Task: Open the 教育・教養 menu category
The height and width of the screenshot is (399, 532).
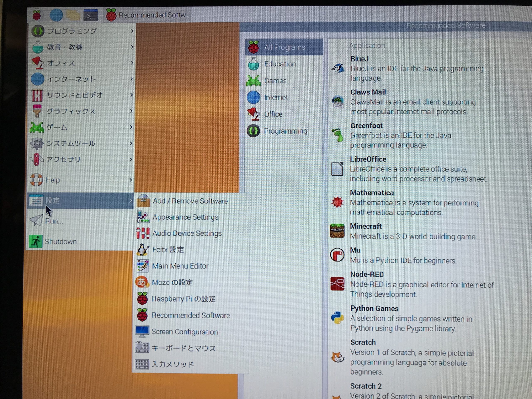Action: tap(81, 47)
